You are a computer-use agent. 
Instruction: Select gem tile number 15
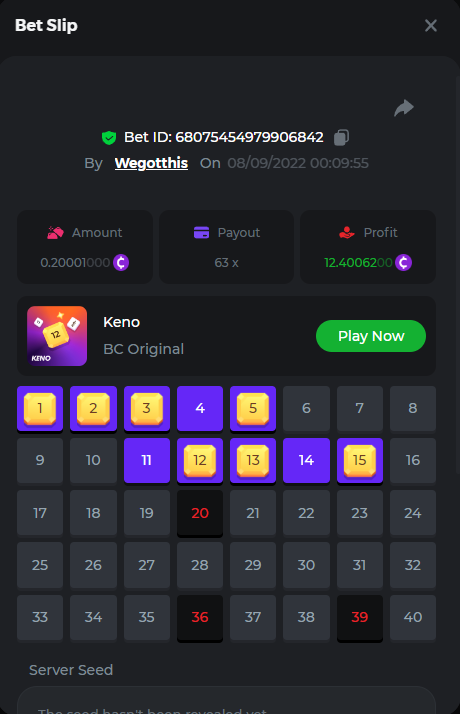(360, 461)
